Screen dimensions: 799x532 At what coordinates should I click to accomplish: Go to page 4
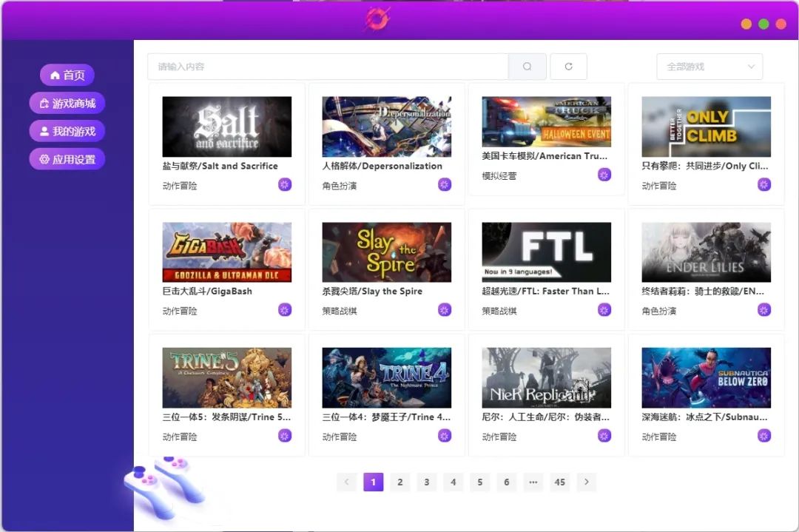tap(453, 482)
